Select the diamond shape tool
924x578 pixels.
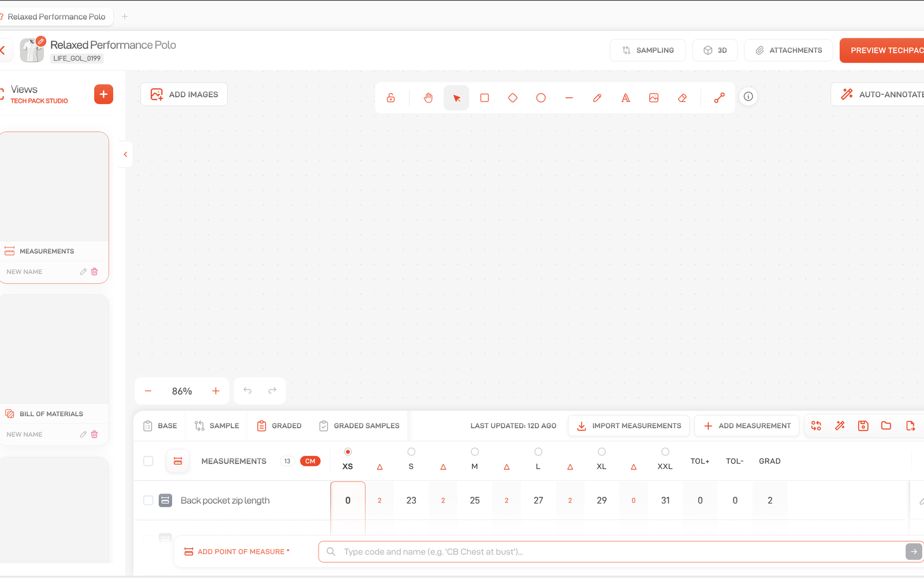pyautogui.click(x=513, y=98)
